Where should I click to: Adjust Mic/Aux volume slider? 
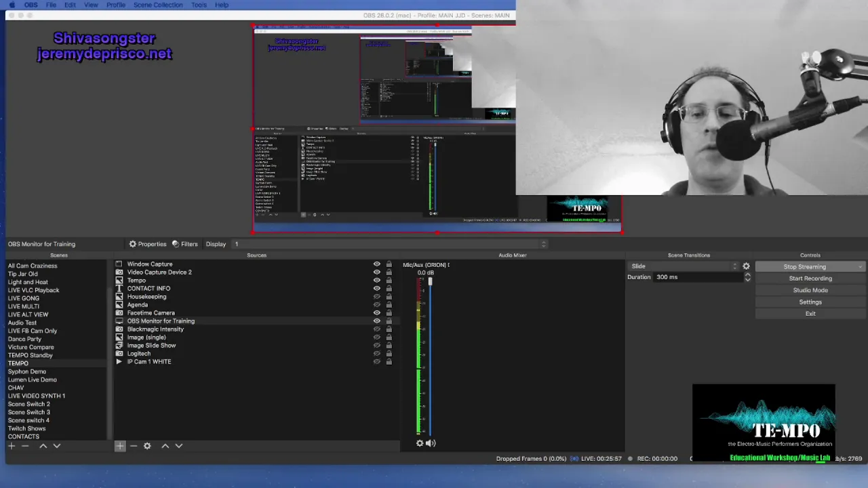[x=430, y=281]
